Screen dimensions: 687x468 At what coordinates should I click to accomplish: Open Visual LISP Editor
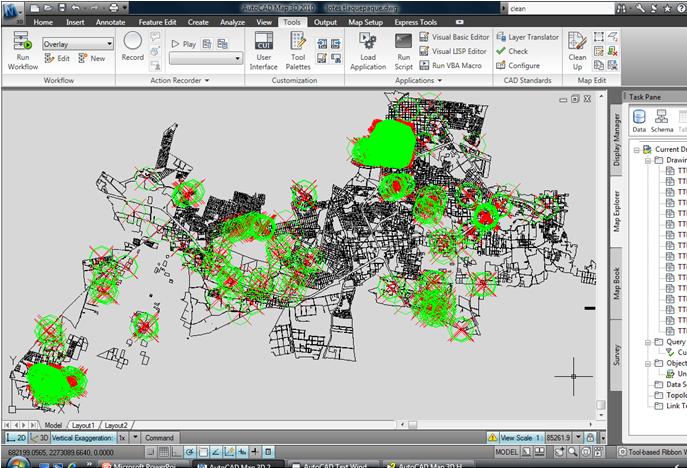[453, 51]
